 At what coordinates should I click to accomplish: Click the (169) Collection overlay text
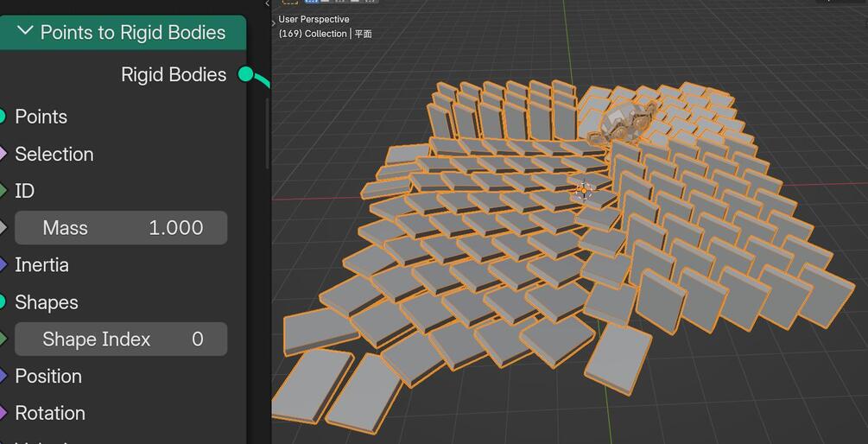pyautogui.click(x=325, y=34)
